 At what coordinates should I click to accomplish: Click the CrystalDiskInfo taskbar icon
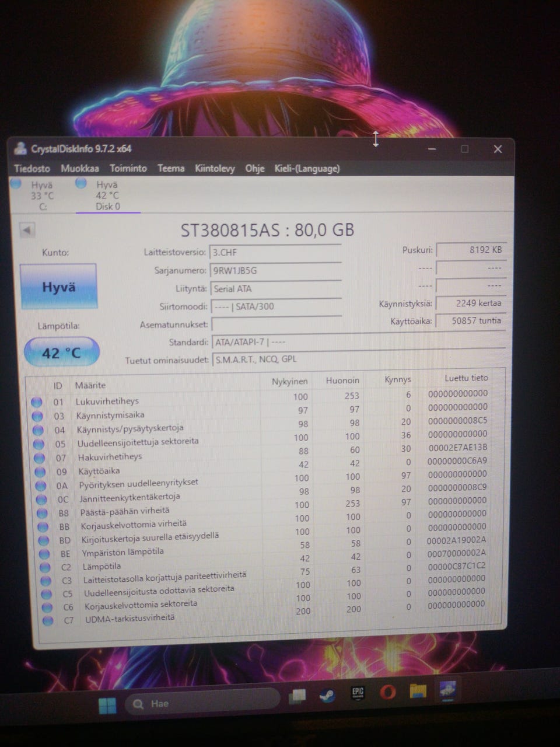pos(448,690)
